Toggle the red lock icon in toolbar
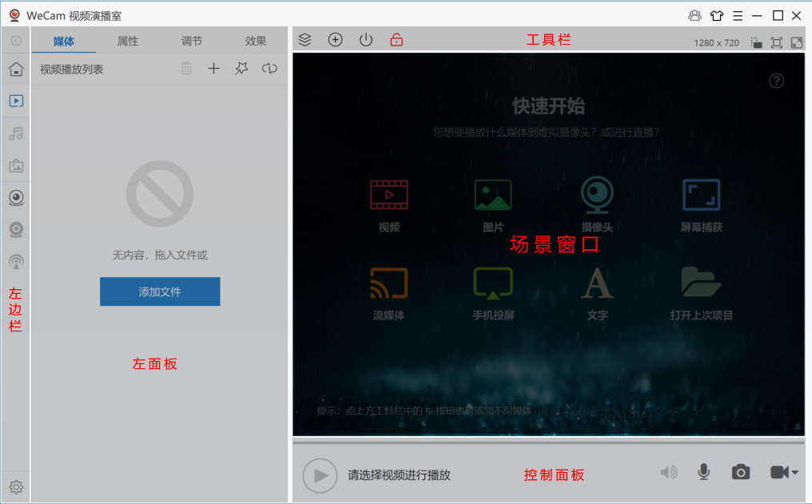812x504 pixels. (x=396, y=40)
